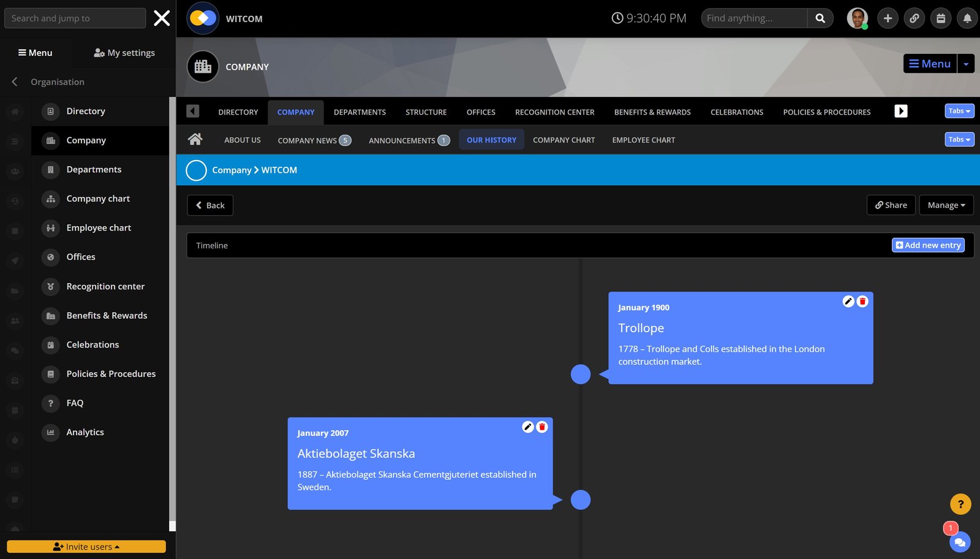Open the yellow help question mark

coord(960,504)
